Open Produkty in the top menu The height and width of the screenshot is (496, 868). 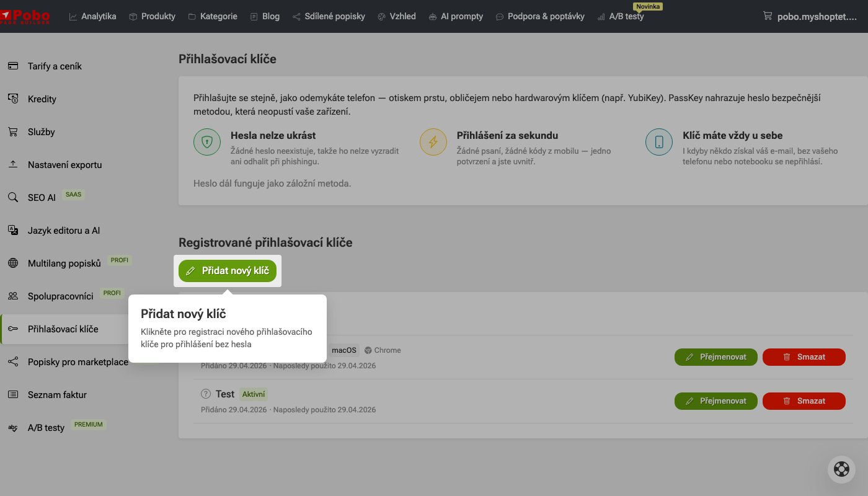[x=152, y=16]
